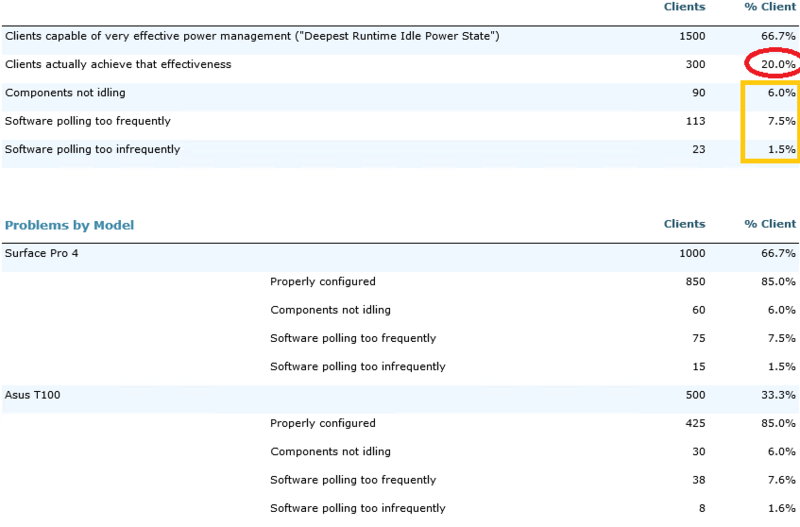Viewport: 800px width, 527px height.
Task: Select the 425 properly configured clients value
Action: coord(694,423)
